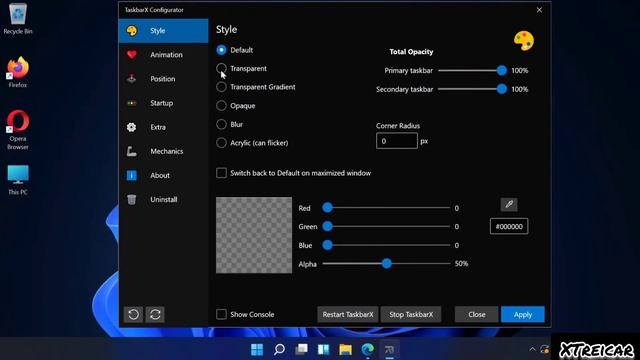Adjust the Primary taskbar opacity slider
Viewport: 640px width, 360px height.
pyautogui.click(x=502, y=70)
